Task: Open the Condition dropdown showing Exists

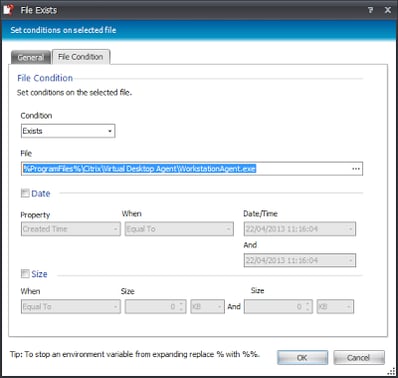Action: point(68,131)
